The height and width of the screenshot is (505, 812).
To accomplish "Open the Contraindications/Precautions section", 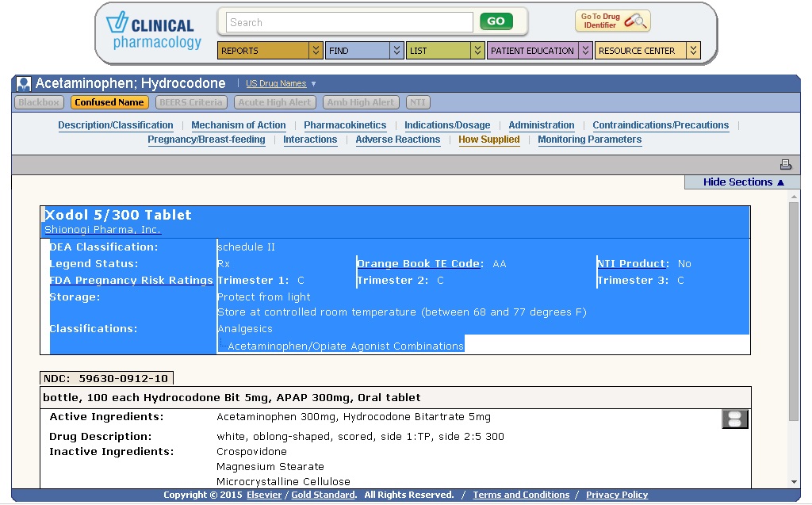I will pyautogui.click(x=661, y=124).
